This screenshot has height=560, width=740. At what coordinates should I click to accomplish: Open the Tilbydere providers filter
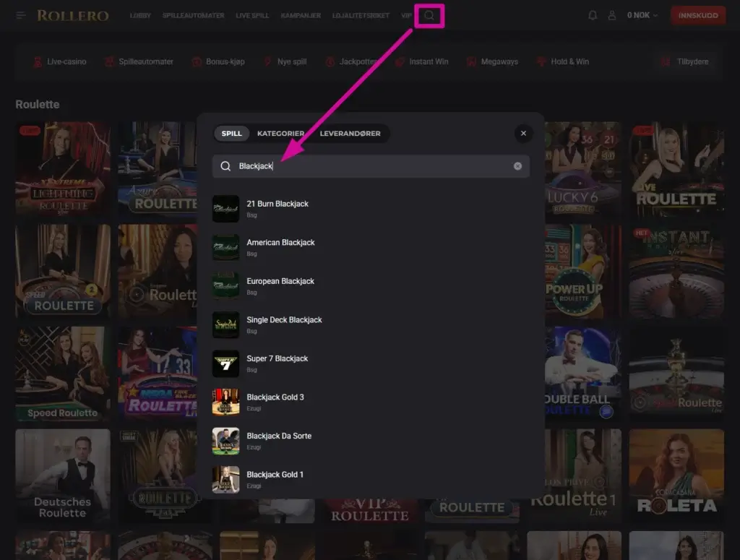click(685, 62)
